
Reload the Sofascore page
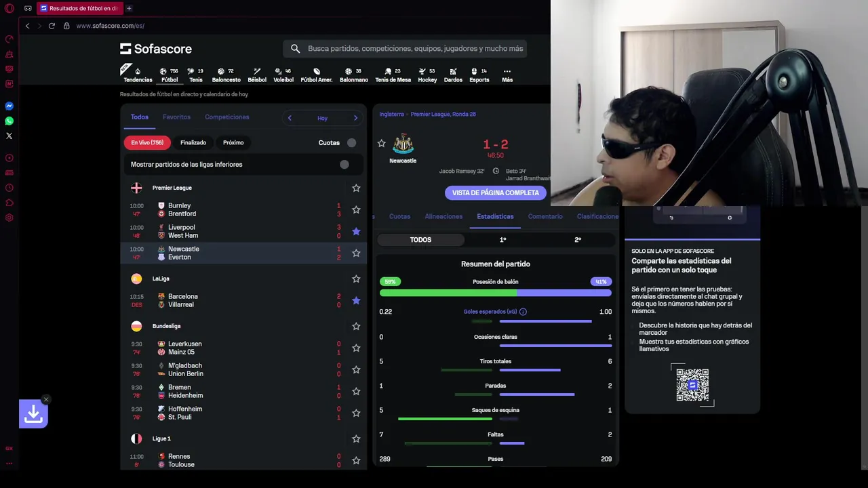52,26
